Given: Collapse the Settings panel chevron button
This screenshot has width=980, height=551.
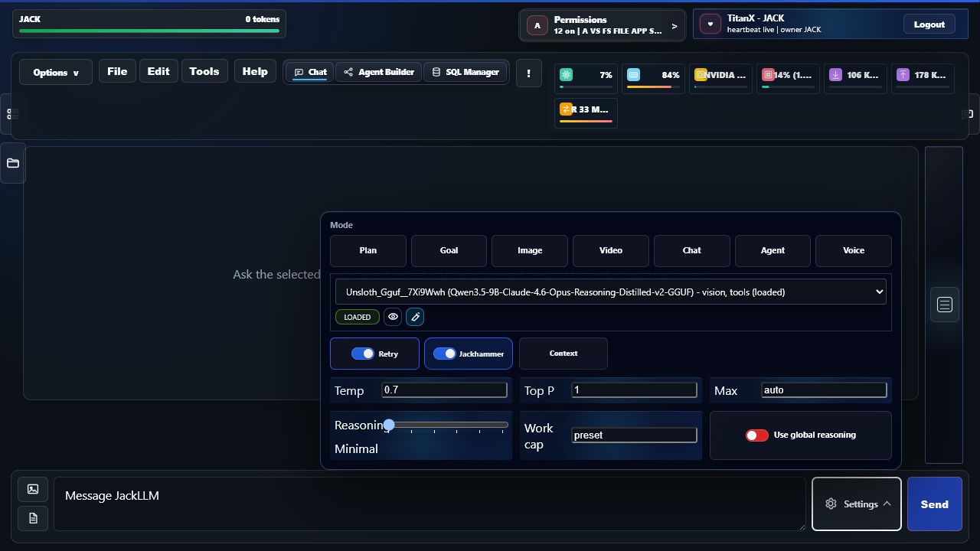Looking at the screenshot, I should pyautogui.click(x=857, y=504).
